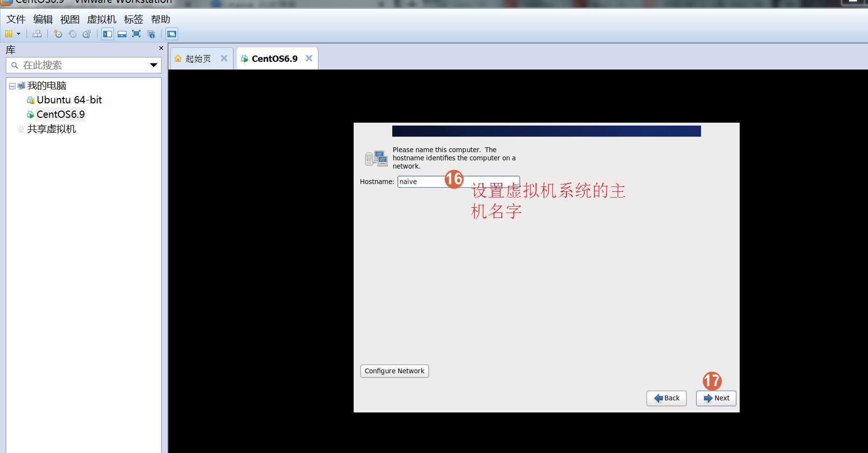Collapse the 我的电脑 tree node
868x453 pixels.
pos(12,86)
